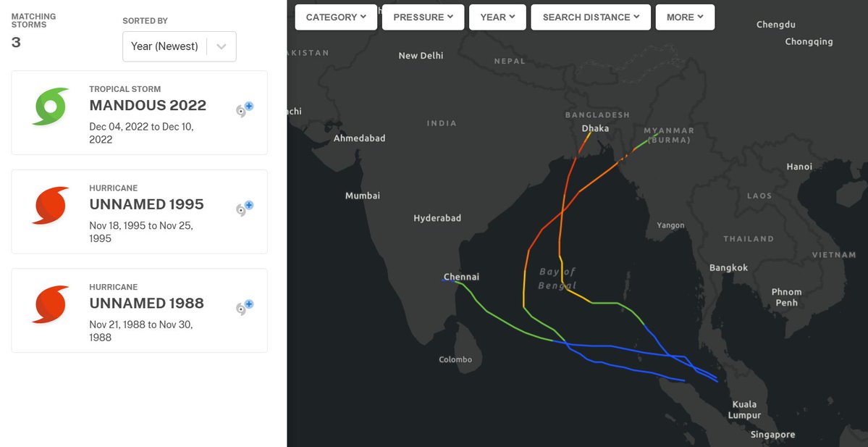The height and width of the screenshot is (447, 868).
Task: Click the Myanmar (Burma) country label
Action: [x=669, y=135]
